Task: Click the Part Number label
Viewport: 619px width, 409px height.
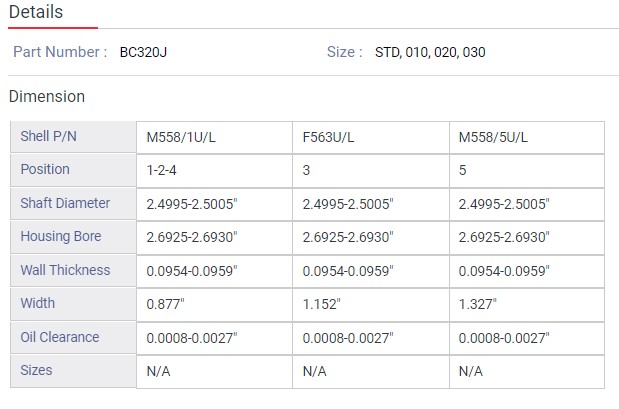Action: pos(60,52)
